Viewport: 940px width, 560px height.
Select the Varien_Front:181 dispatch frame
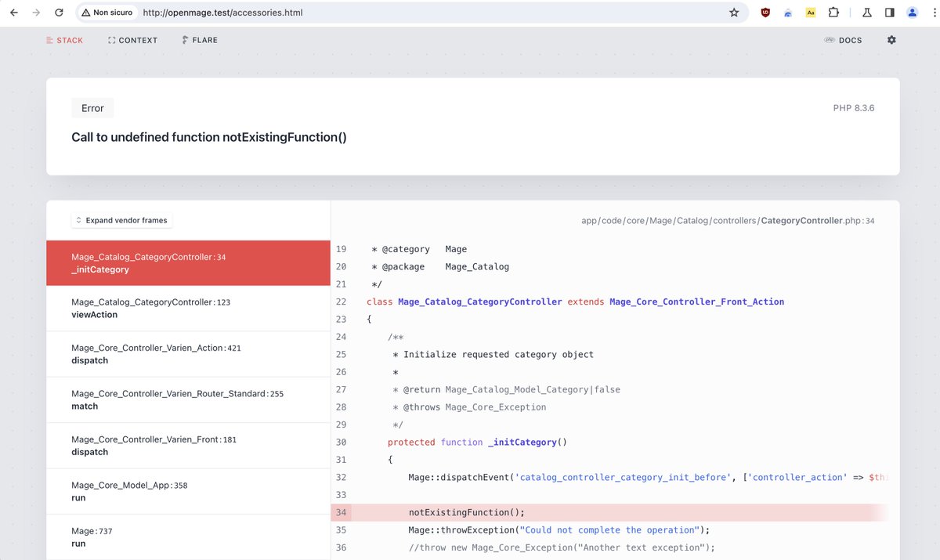188,446
